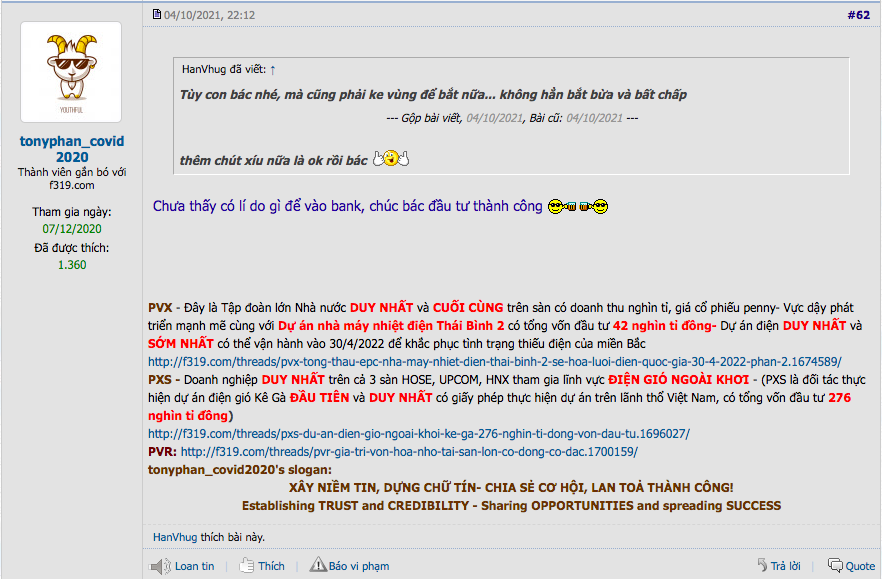Click the bold 'PXS' ticker label

pos(160,380)
